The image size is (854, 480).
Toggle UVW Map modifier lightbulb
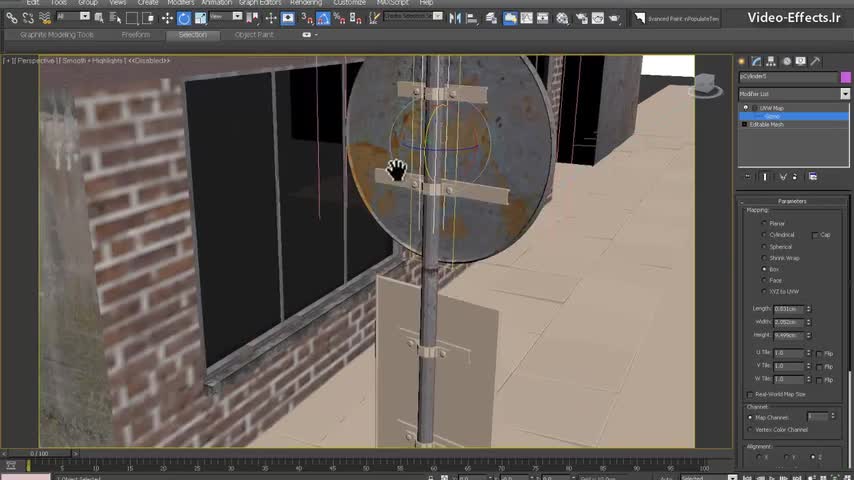[x=746, y=108]
